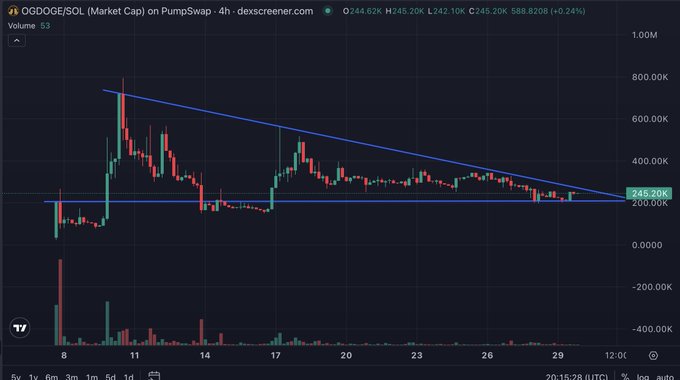Click the OGDOGE token logo icon
Viewport: 680px width, 380px height.
pyautogui.click(x=13, y=11)
